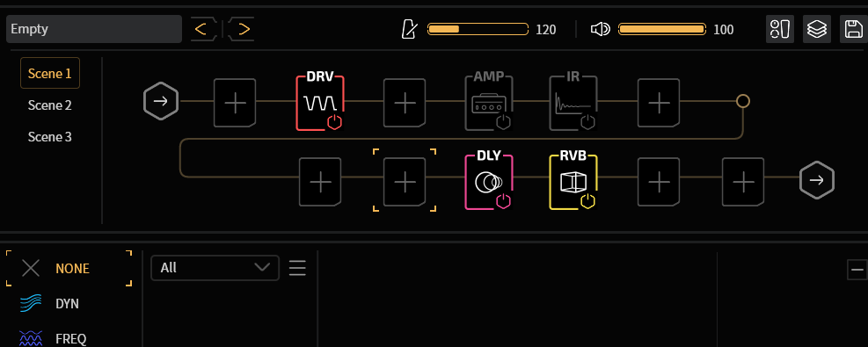
Task: Add effect in slot right after RVB
Action: pyautogui.click(x=659, y=182)
